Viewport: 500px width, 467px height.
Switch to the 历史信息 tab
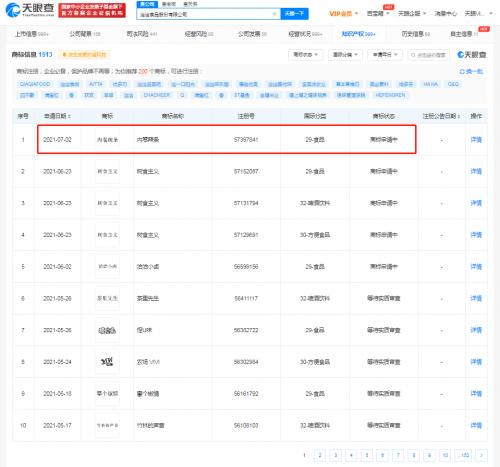click(416, 34)
